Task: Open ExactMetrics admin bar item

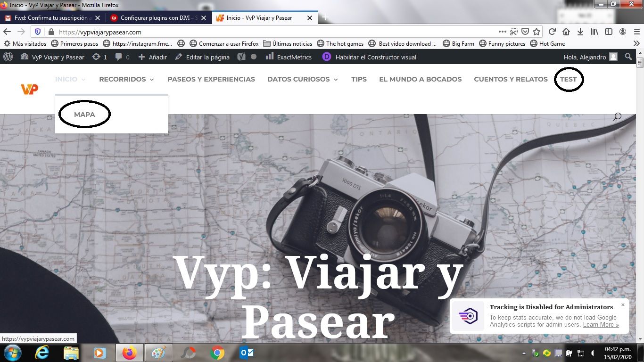Action: pos(289,57)
